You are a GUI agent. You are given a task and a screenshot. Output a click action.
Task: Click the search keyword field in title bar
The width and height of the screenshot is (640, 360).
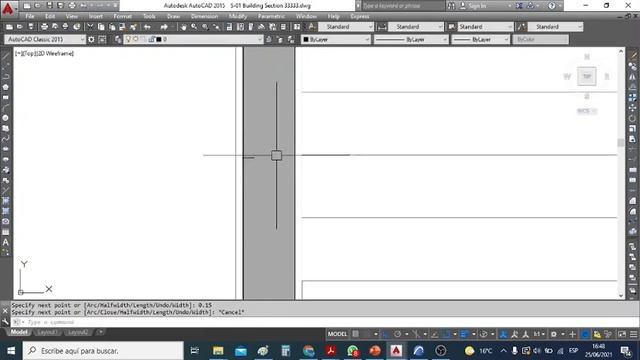403,6
